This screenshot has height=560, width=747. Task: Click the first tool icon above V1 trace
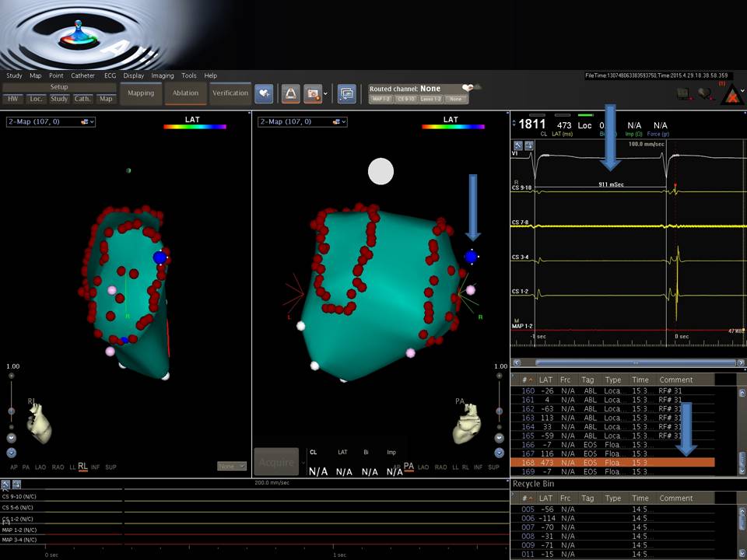[x=517, y=145]
